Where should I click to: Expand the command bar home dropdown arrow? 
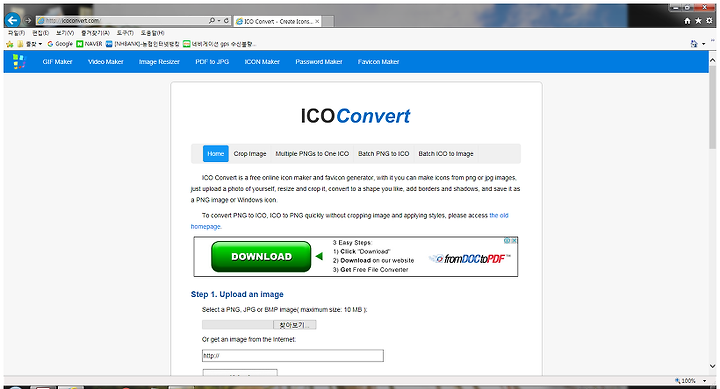703,44
